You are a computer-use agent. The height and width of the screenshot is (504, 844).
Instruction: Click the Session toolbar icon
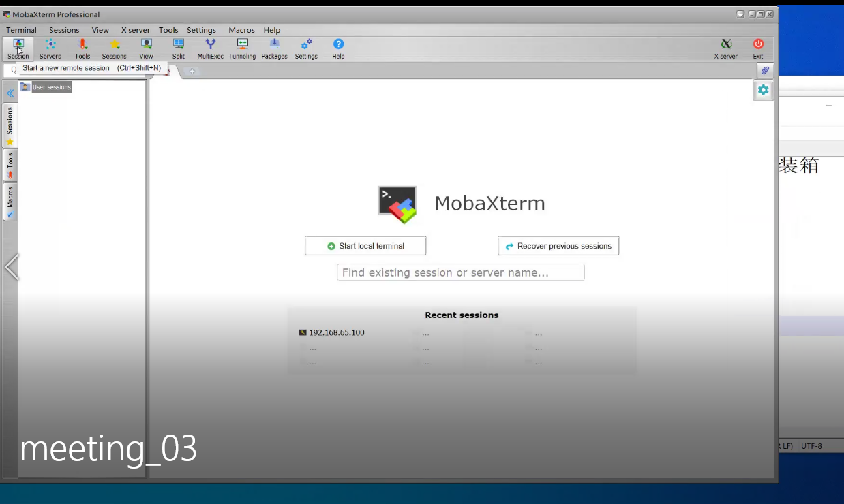pyautogui.click(x=18, y=48)
